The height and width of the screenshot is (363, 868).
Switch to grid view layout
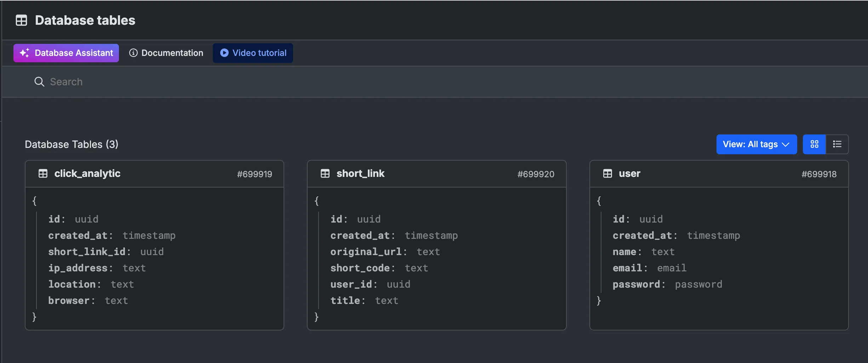click(814, 144)
